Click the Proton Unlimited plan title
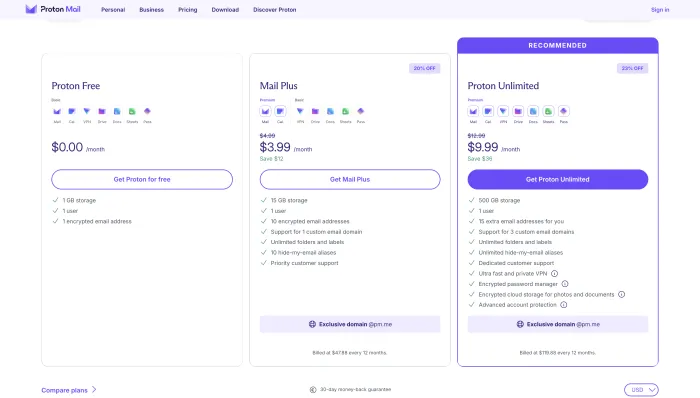Image resolution: width=700 pixels, height=398 pixels. click(503, 86)
